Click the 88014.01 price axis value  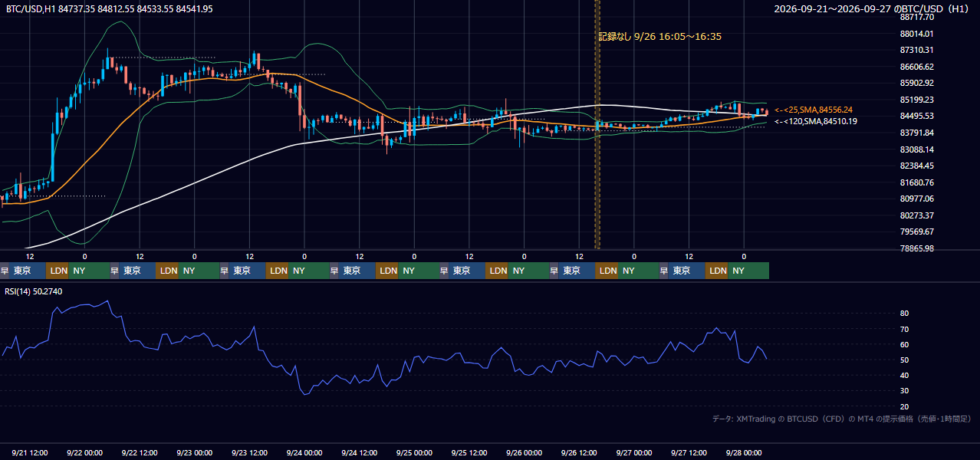[x=916, y=34]
